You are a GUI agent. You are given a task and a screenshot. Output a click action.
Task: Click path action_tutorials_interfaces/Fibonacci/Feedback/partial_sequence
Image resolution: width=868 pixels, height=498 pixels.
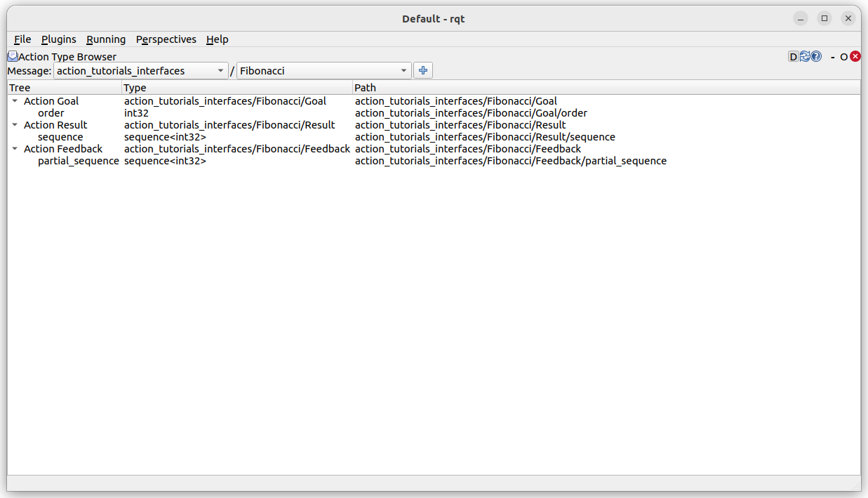511,161
